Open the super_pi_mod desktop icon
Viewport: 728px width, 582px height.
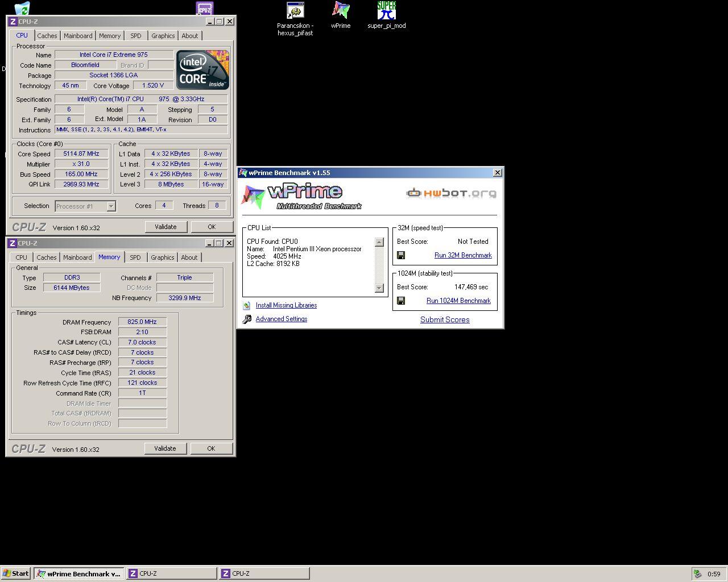pos(387,10)
